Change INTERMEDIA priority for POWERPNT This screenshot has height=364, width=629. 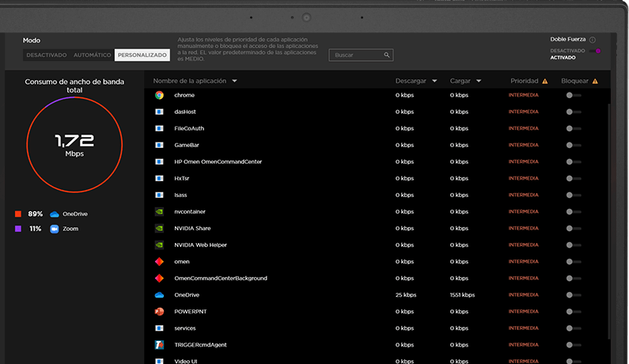(524, 312)
